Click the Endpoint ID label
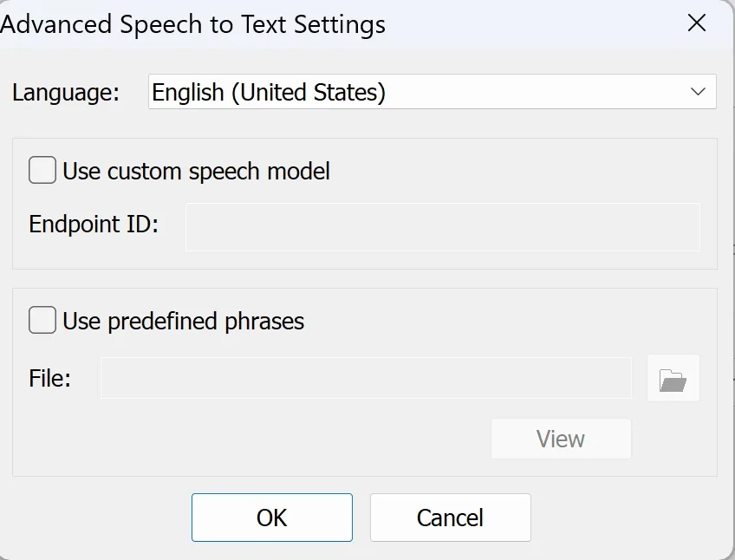The width and height of the screenshot is (735, 560). [94, 224]
